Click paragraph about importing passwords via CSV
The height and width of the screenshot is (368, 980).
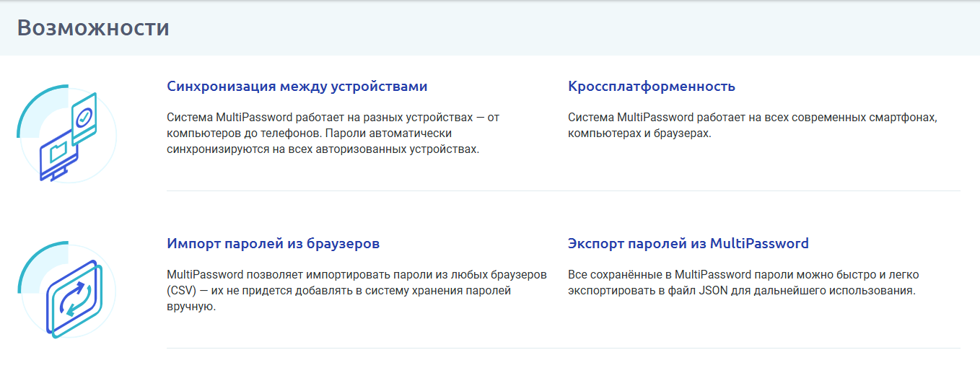[x=357, y=291]
